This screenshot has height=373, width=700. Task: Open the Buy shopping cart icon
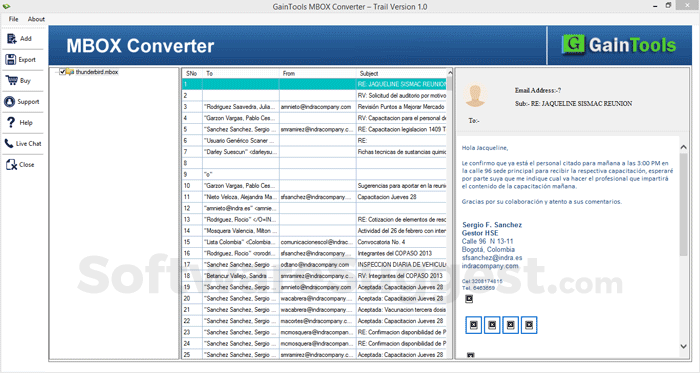tap(12, 80)
